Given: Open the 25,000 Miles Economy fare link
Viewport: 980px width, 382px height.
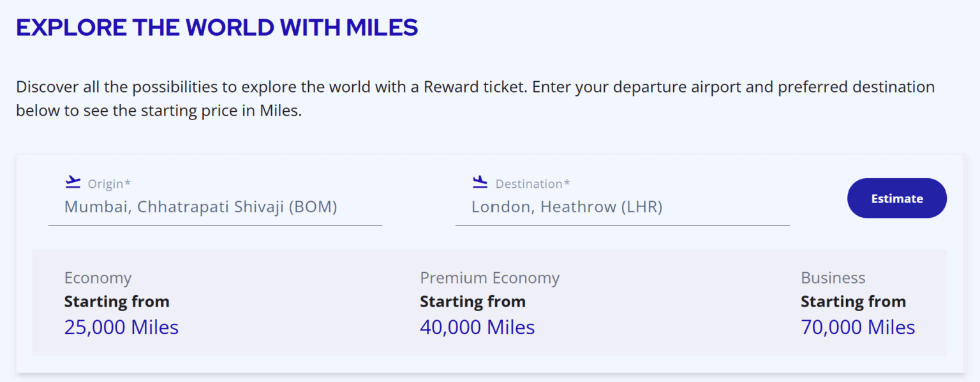Looking at the screenshot, I should click(121, 327).
